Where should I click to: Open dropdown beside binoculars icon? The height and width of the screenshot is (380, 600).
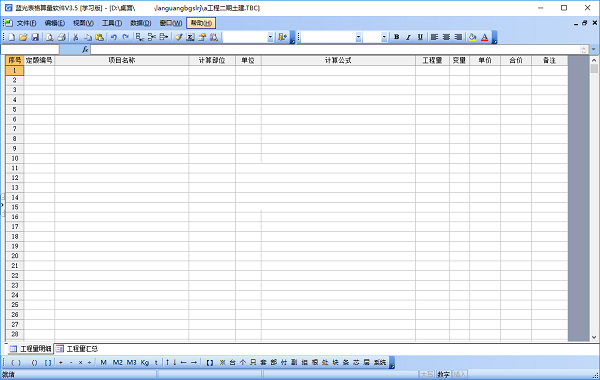click(x=270, y=37)
